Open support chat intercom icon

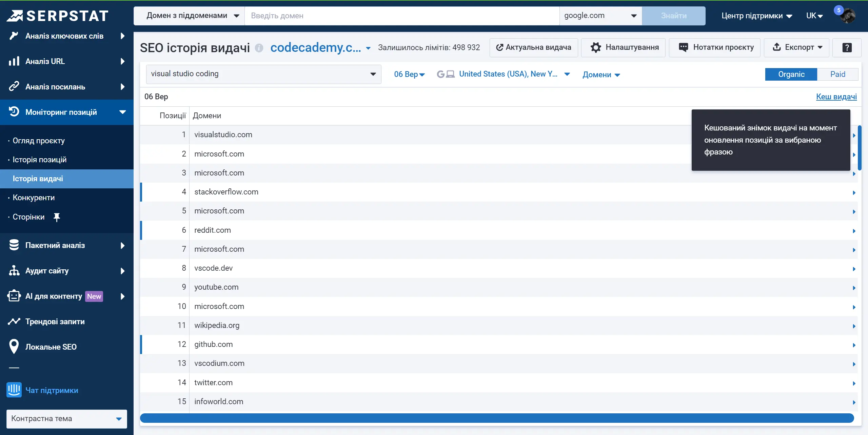[14, 390]
